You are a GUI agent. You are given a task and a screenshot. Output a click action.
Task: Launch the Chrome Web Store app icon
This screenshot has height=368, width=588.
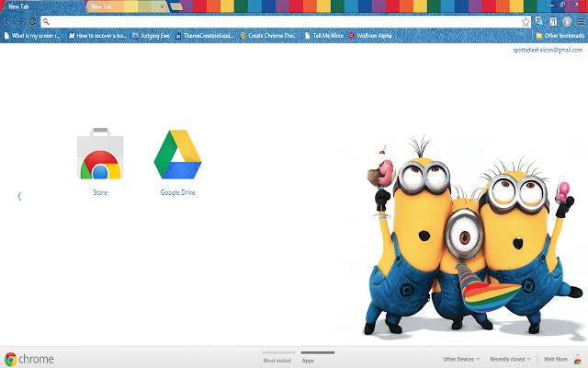(x=100, y=154)
